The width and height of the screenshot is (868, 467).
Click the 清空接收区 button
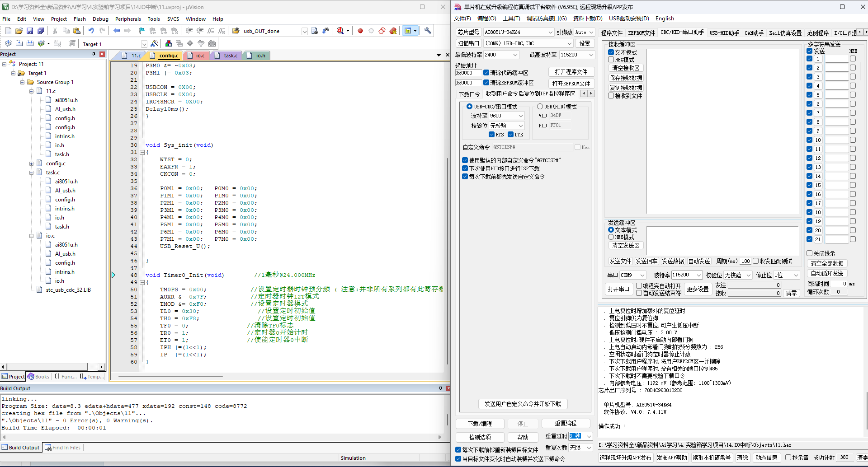(x=626, y=68)
